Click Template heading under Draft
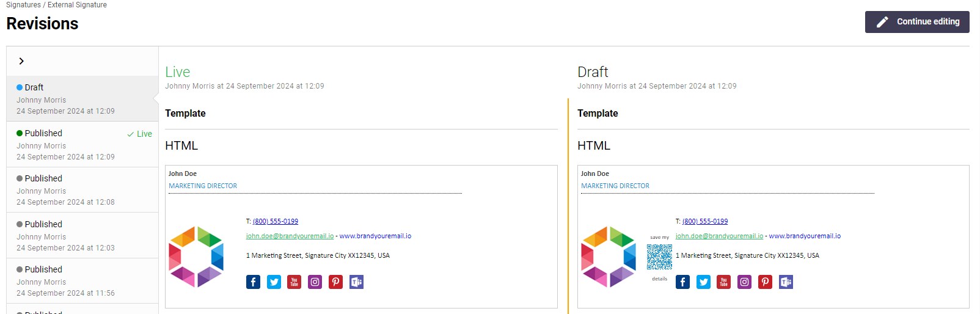The height and width of the screenshot is (314, 980). tap(598, 113)
